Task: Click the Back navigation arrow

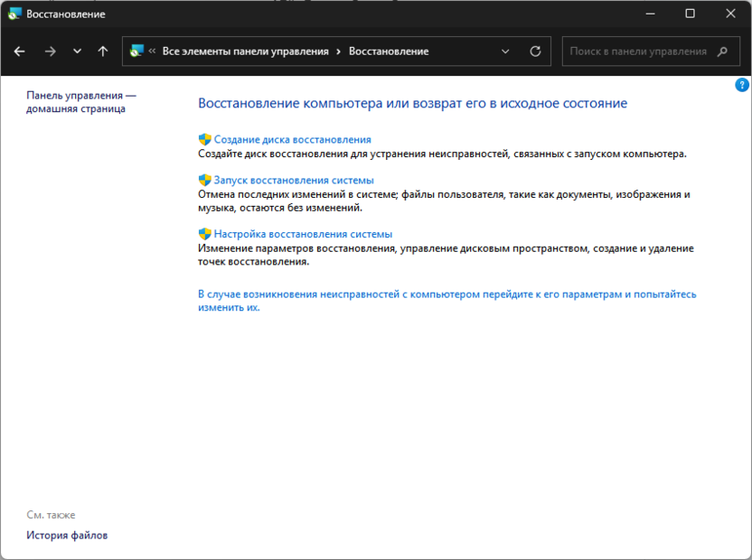Action: point(20,51)
